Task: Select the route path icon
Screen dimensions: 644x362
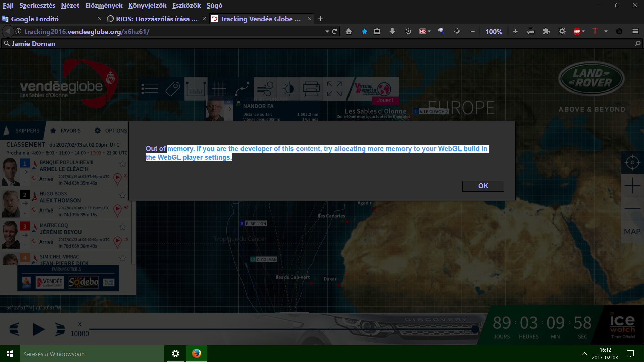Action: click(x=242, y=89)
